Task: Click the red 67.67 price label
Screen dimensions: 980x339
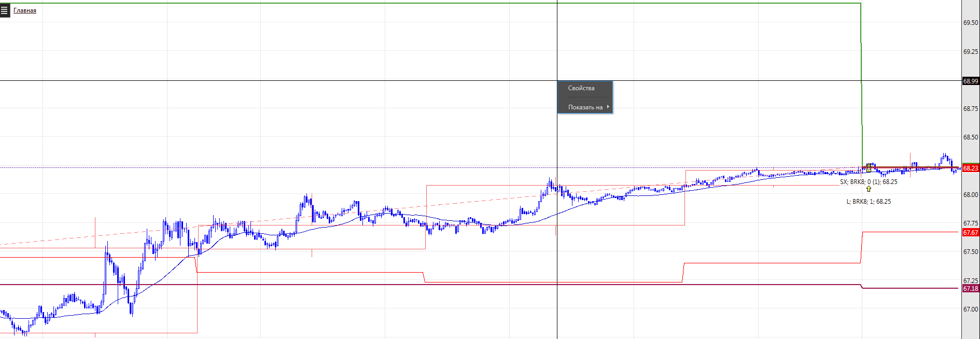Action: click(x=971, y=233)
